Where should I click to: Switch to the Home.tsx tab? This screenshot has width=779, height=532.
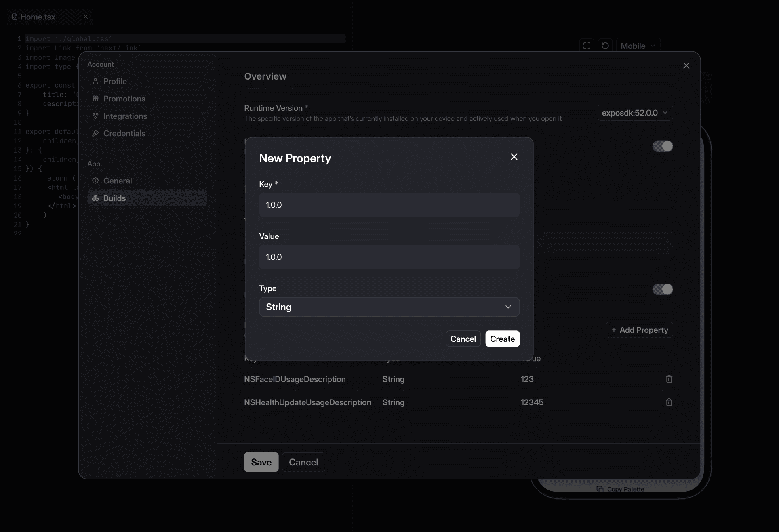click(37, 17)
